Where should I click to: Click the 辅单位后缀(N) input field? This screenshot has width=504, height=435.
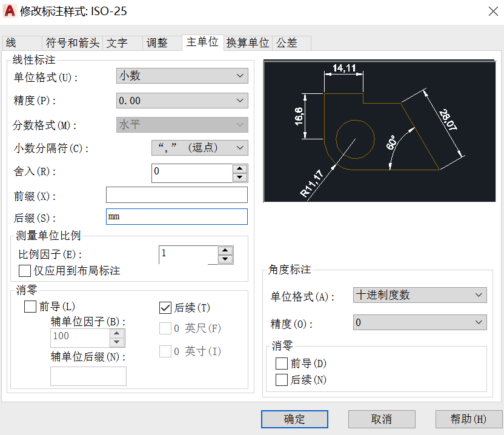click(x=88, y=376)
